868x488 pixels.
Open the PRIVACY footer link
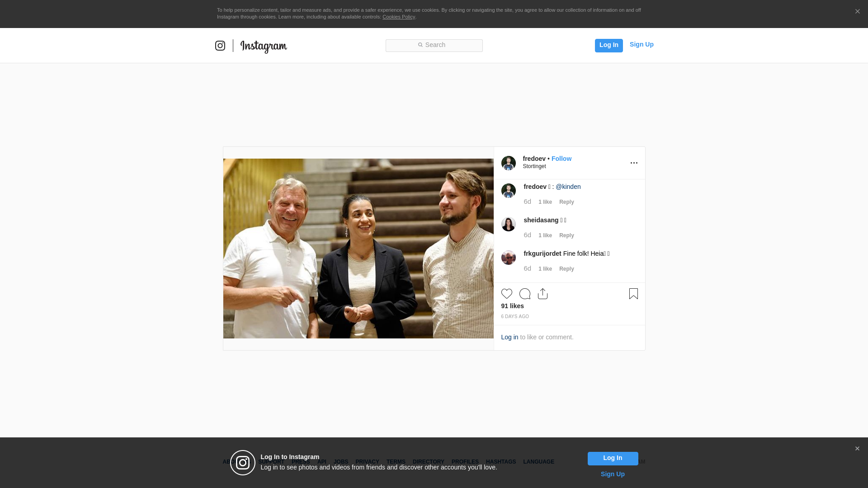pyautogui.click(x=367, y=462)
